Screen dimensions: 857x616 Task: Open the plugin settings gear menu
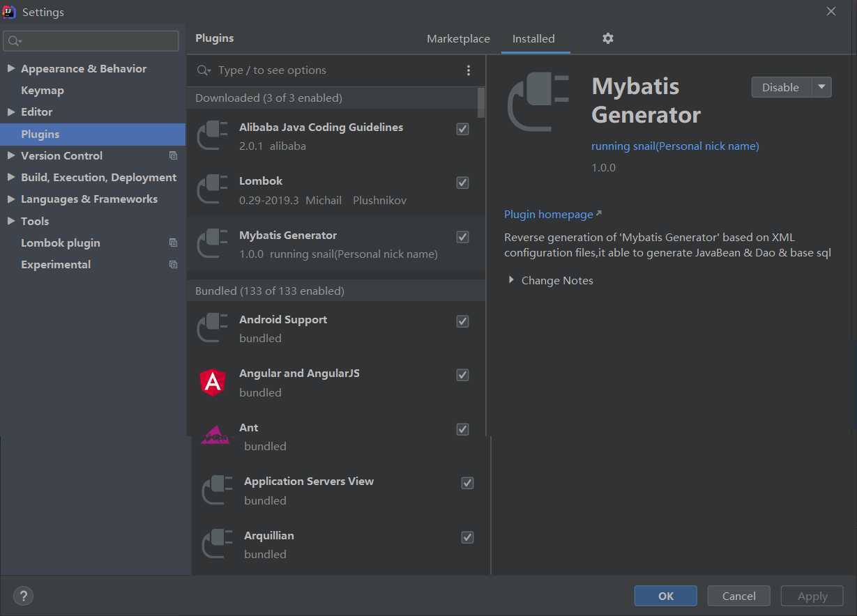pyautogui.click(x=608, y=38)
